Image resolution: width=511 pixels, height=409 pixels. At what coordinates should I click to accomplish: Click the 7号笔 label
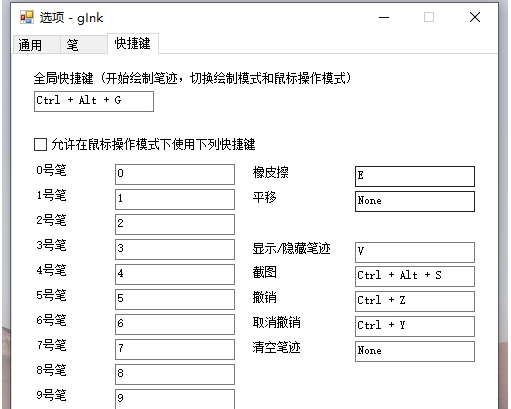click(51, 345)
